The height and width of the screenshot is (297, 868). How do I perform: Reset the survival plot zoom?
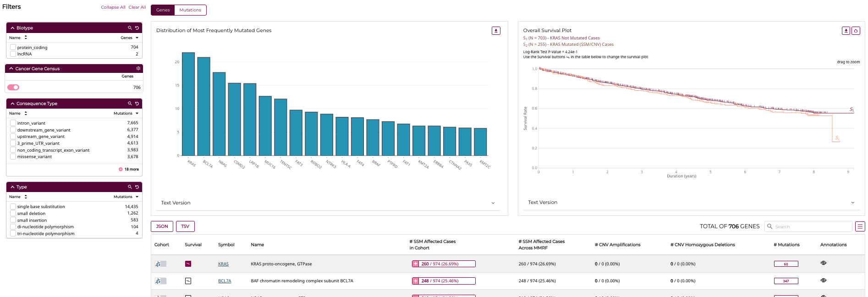[x=856, y=31]
